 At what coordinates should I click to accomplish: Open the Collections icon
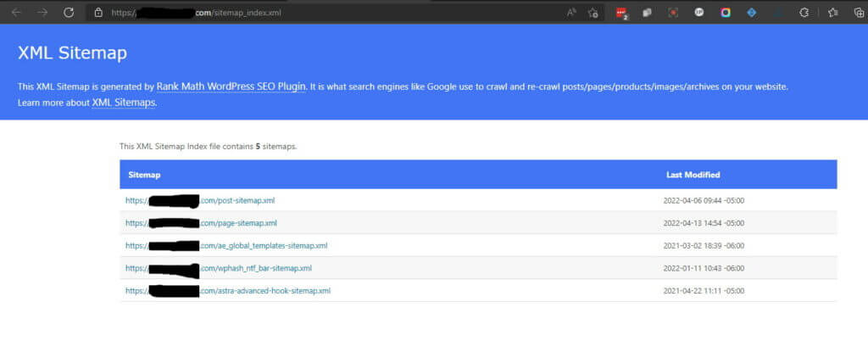pyautogui.click(x=859, y=13)
